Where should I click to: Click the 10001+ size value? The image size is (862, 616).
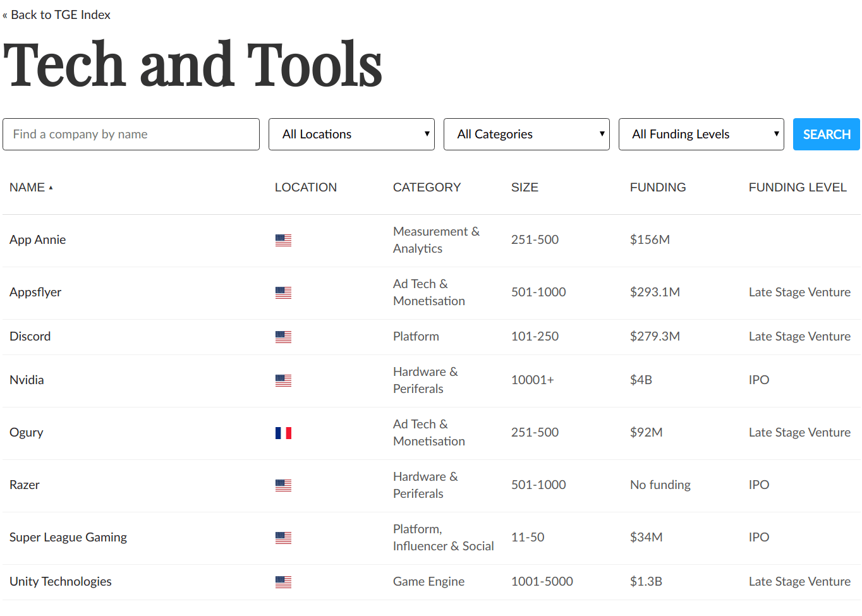[x=533, y=380]
